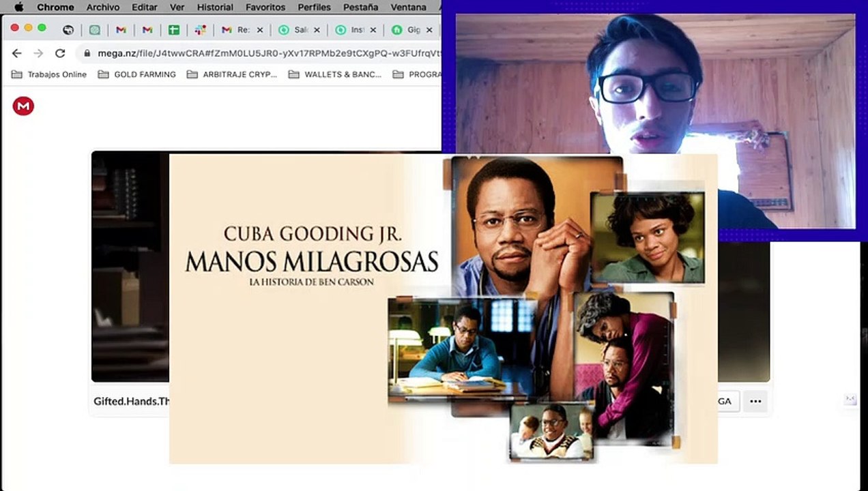
Task: Switch to the Slack pinned tab
Action: coord(200,30)
